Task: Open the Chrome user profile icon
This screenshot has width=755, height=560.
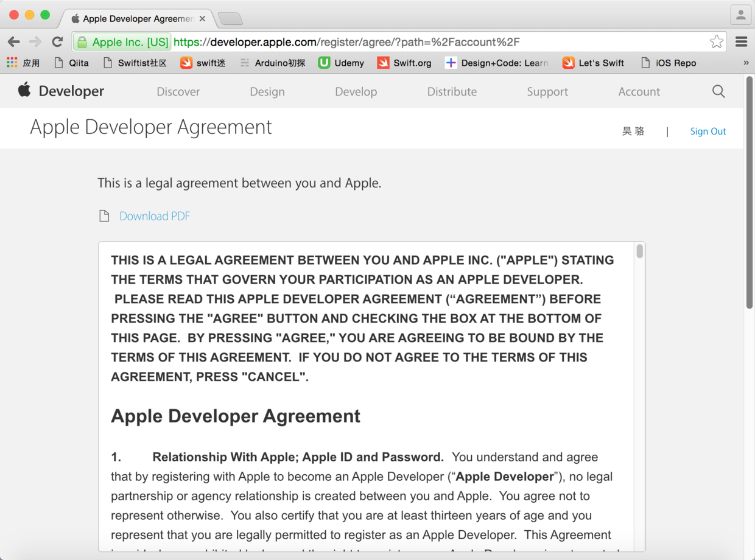Action: 740,15
